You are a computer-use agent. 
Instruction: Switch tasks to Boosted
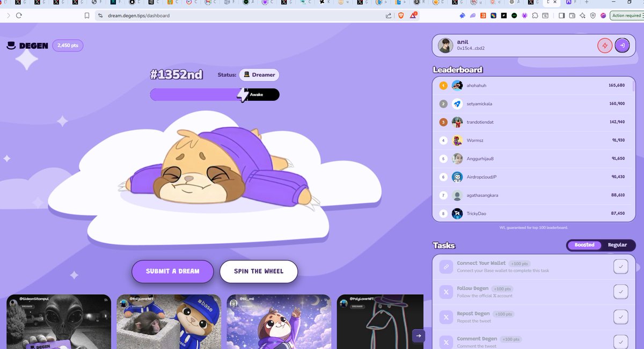coord(584,245)
